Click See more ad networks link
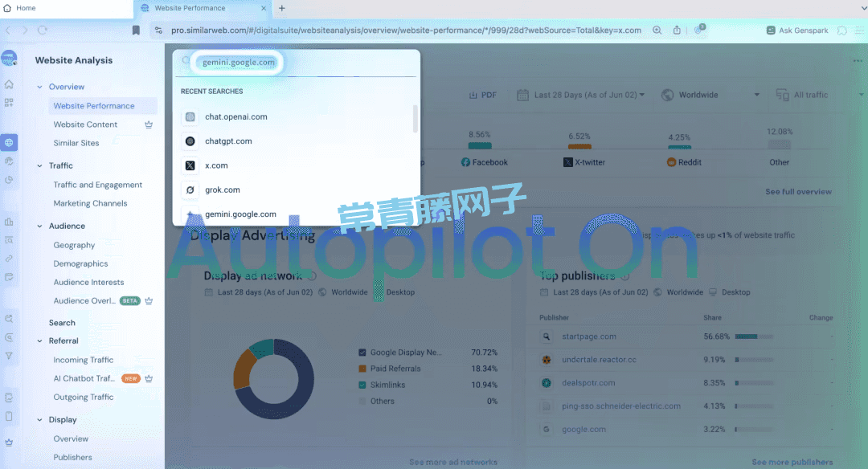Screen dimensions: 868x469 point(453,462)
